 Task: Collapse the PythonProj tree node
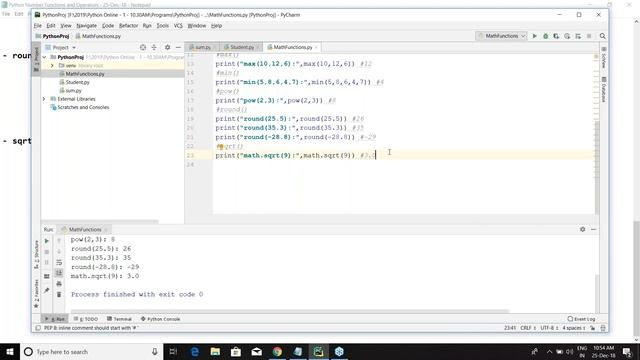(x=44, y=57)
